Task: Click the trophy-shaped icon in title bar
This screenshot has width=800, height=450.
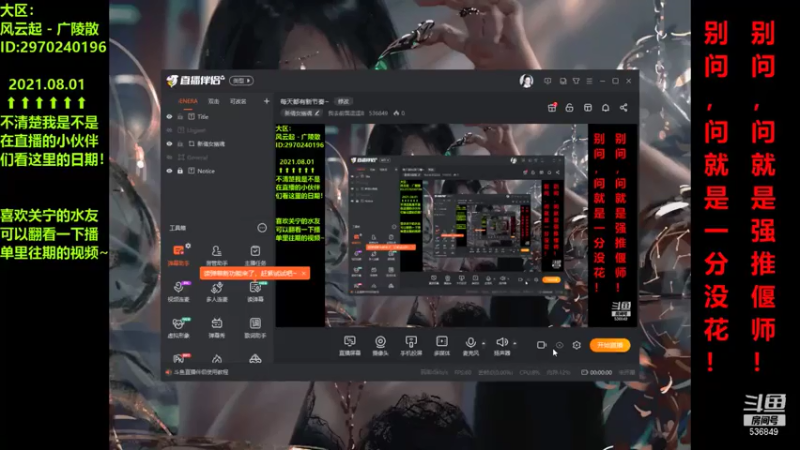Action: point(576,81)
